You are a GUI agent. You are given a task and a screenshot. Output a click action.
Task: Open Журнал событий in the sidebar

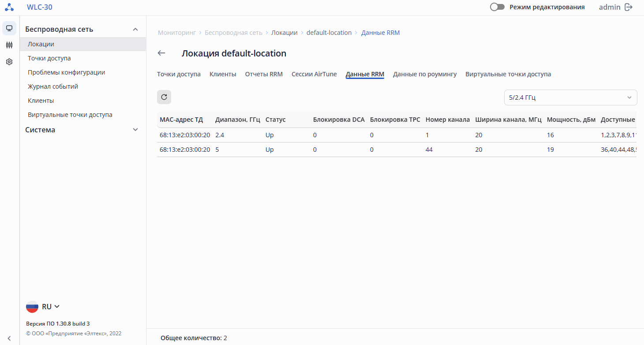pyautogui.click(x=53, y=86)
